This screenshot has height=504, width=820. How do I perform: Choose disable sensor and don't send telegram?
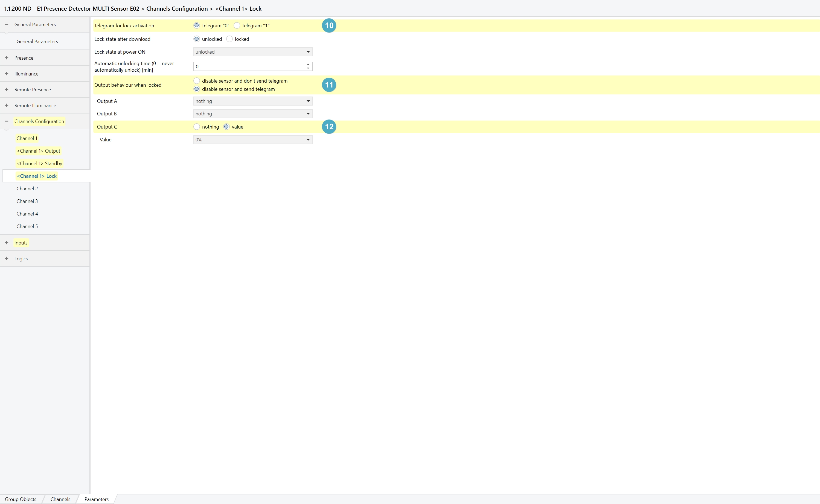pos(197,81)
